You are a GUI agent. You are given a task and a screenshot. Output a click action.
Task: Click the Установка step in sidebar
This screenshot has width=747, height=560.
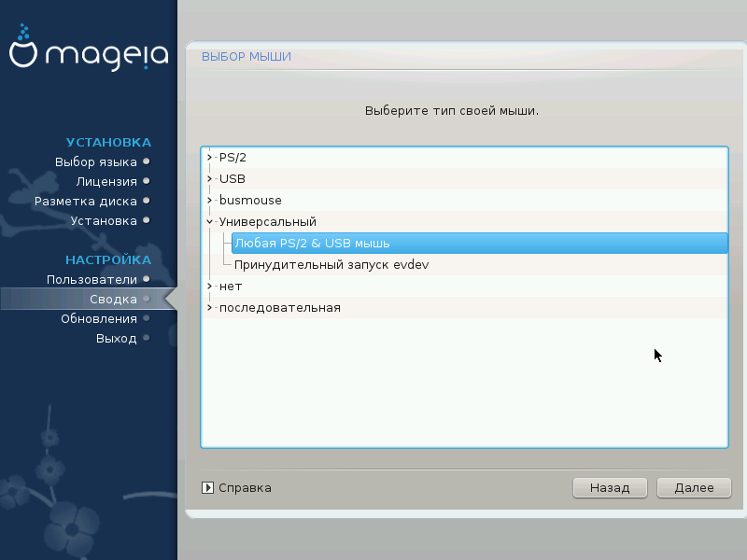click(104, 220)
